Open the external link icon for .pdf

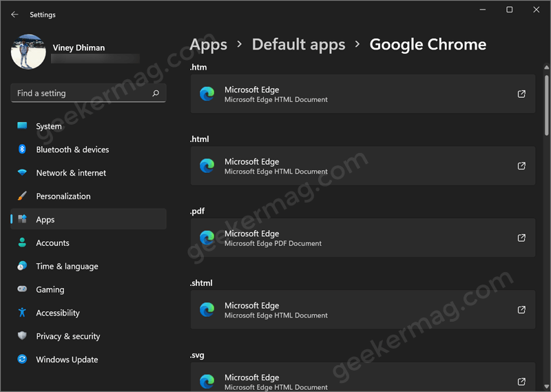pyautogui.click(x=521, y=238)
